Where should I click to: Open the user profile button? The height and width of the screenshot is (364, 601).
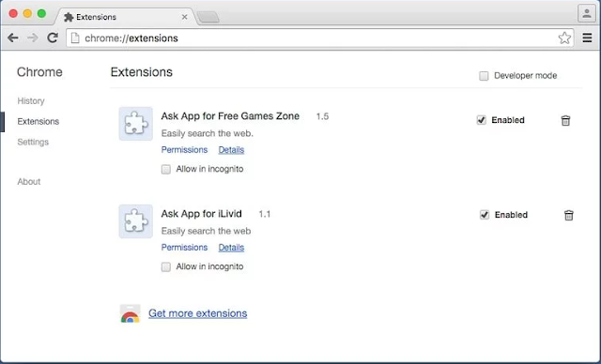pos(586,14)
